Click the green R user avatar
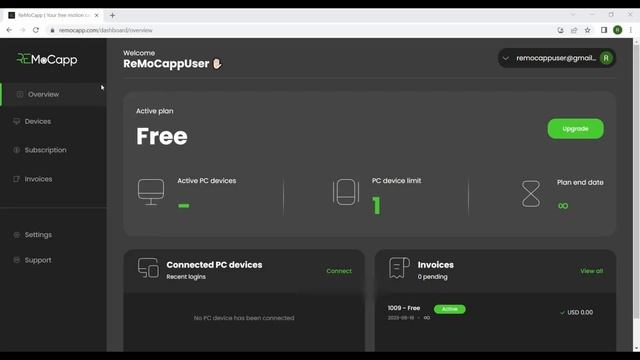640x360 pixels. pos(606,58)
